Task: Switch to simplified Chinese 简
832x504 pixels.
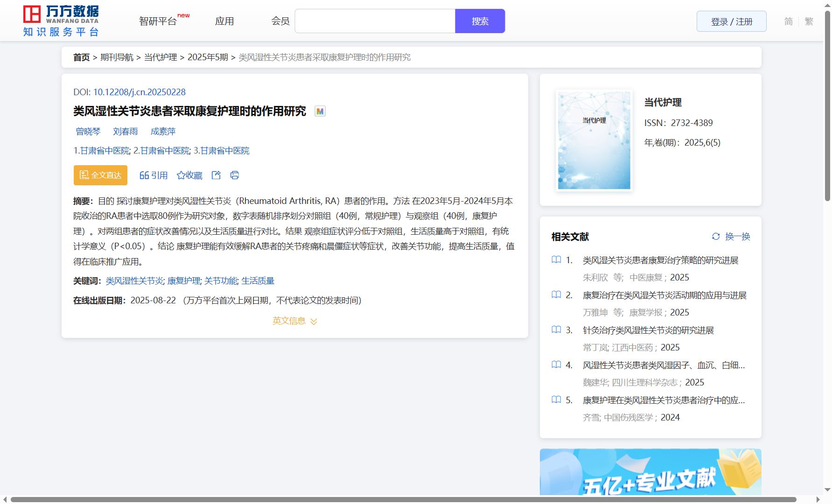Action: (788, 21)
